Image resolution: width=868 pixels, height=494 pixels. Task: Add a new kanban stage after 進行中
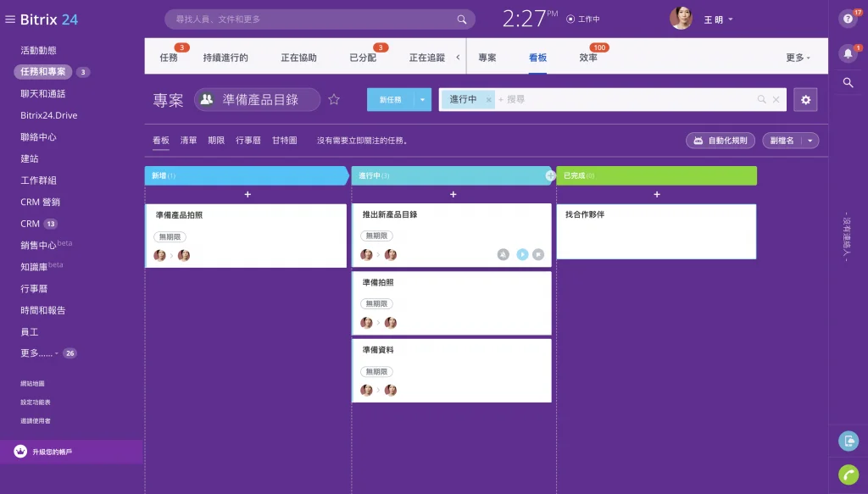click(550, 175)
